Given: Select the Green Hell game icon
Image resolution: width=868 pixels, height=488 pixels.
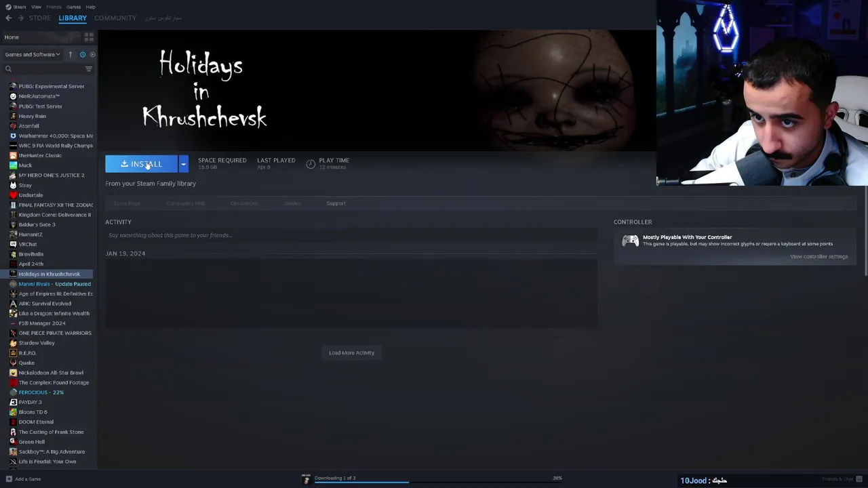Looking at the screenshot, I should (x=13, y=442).
